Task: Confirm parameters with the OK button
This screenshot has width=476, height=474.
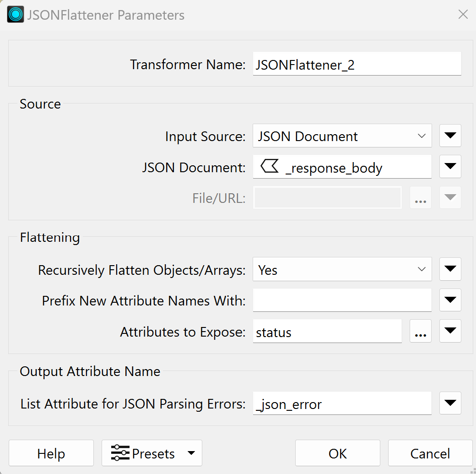Action: coord(337,453)
